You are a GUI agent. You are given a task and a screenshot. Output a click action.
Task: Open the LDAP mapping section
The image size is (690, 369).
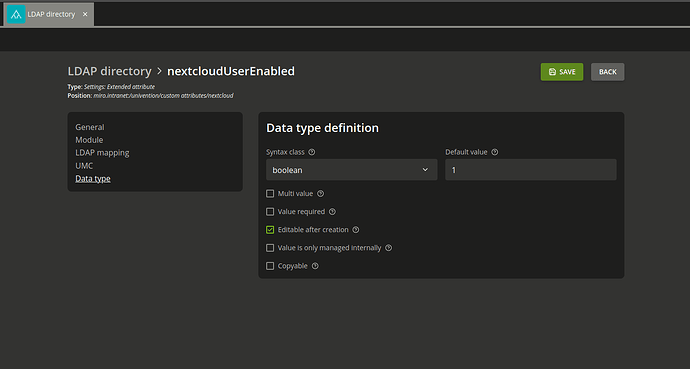point(102,153)
